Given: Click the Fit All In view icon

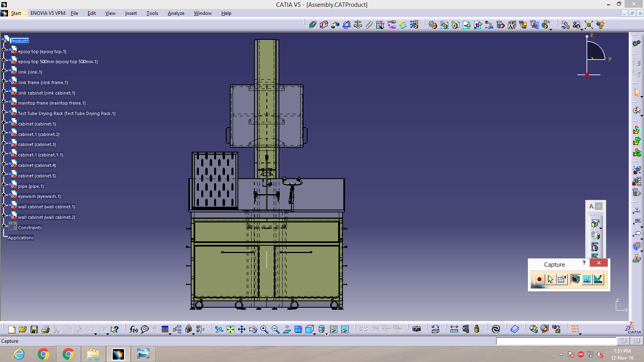Looking at the screenshot, I should pyautogui.click(x=230, y=329).
